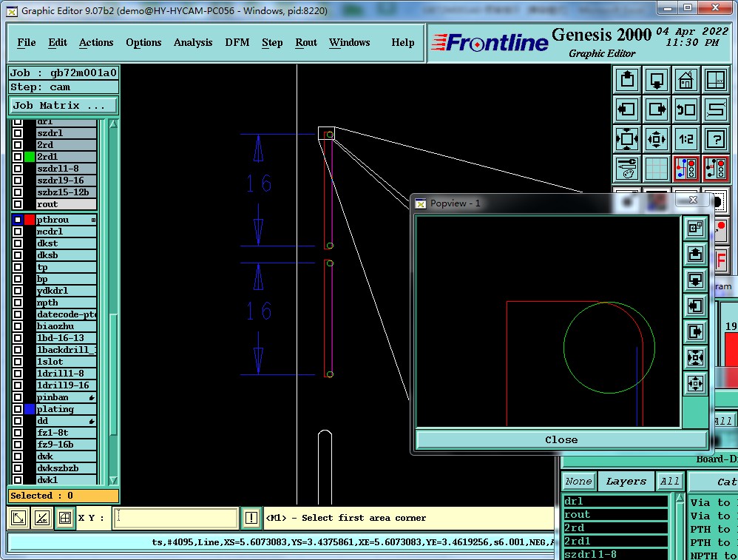This screenshot has width=738, height=560.
Task: Click layer list scroll-down arrow
Action: (113, 480)
